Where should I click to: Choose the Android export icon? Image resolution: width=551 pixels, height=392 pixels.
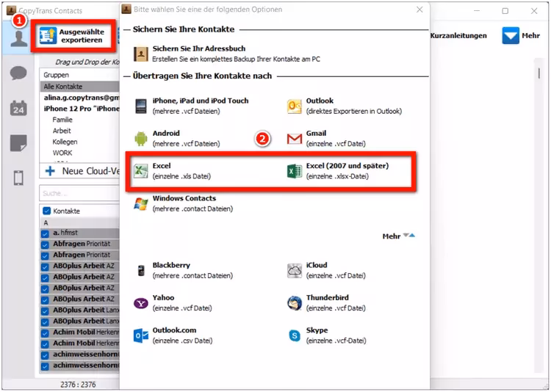(140, 139)
